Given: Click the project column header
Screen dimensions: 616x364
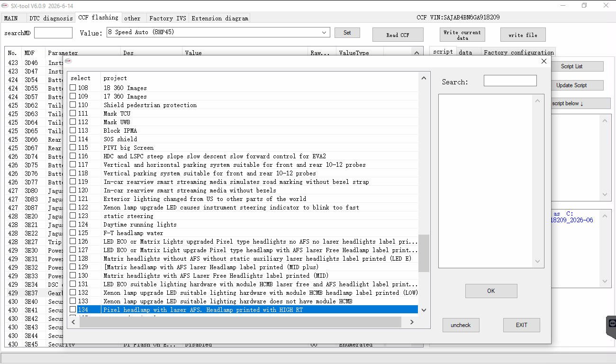Looking at the screenshot, I should pos(260,78).
